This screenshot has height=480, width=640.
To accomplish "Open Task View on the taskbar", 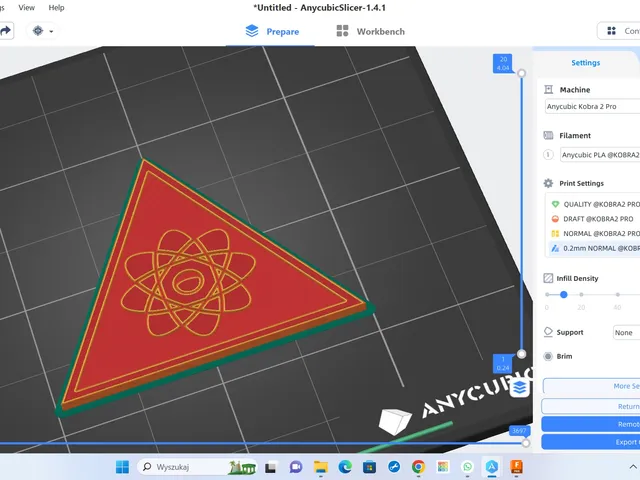I will pos(271,467).
